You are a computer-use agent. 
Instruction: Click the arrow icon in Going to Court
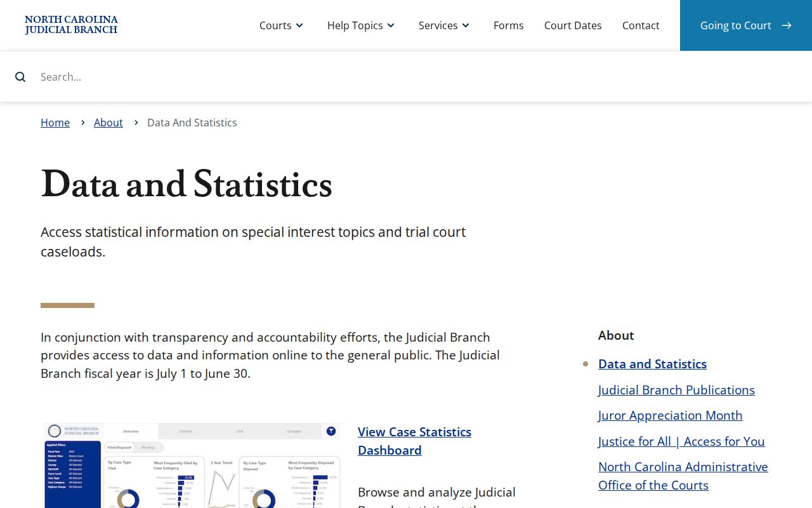787,25
